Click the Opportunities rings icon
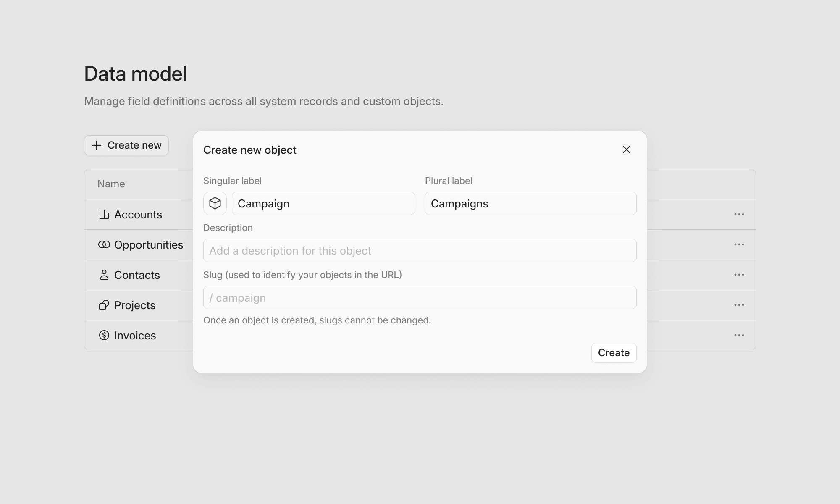Viewport: 840px width, 504px height. 104,244
